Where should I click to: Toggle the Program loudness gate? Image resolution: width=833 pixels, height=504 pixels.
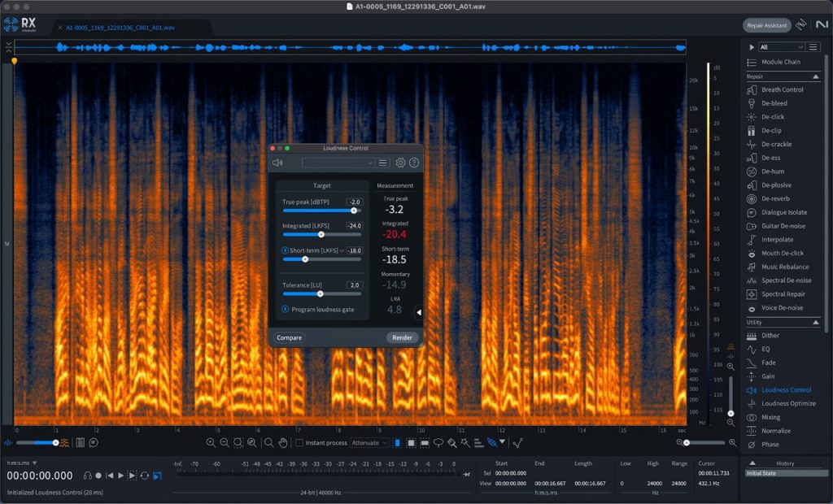286,310
